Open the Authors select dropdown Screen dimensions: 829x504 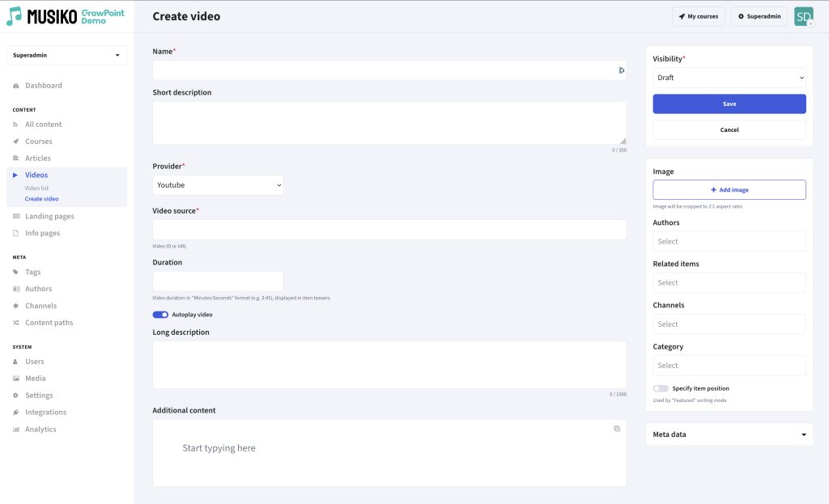[729, 241]
